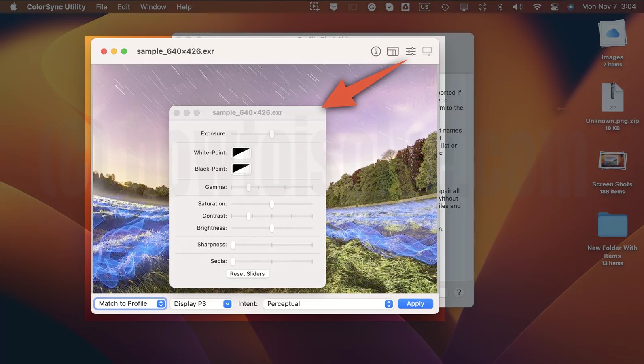Open the Window menu

pyautogui.click(x=153, y=7)
